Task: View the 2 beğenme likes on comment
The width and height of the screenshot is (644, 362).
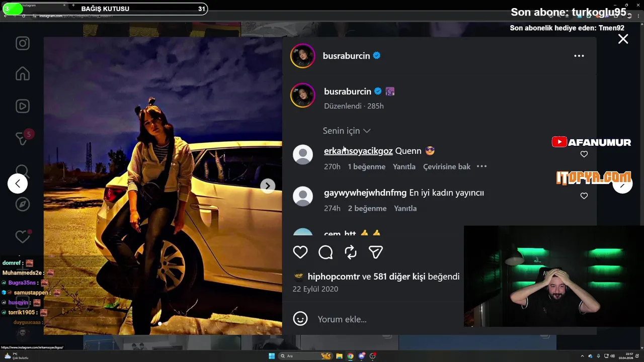Action: [x=367, y=208]
